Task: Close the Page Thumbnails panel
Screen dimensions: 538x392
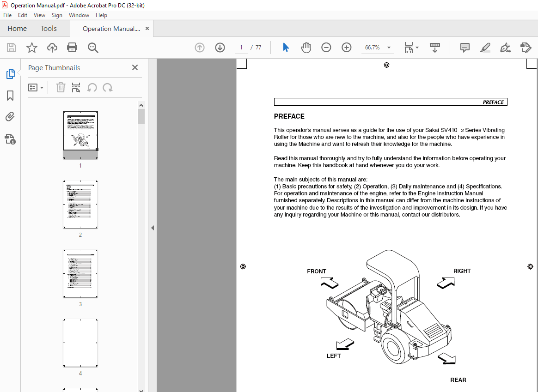Action: [x=135, y=67]
